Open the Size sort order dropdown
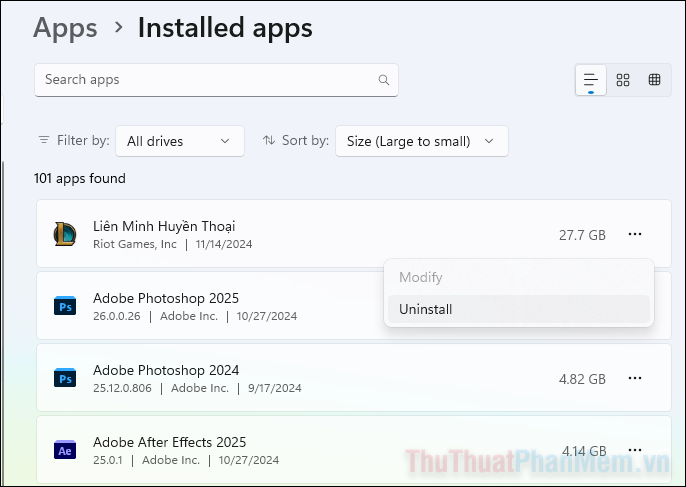Screen dimensions: 686x487 click(422, 141)
